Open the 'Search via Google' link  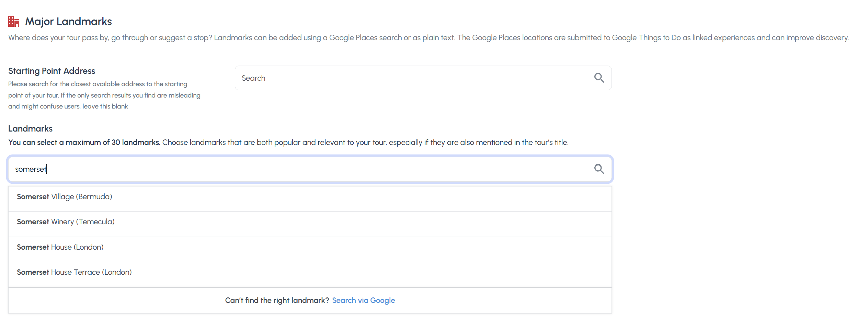coord(363,300)
